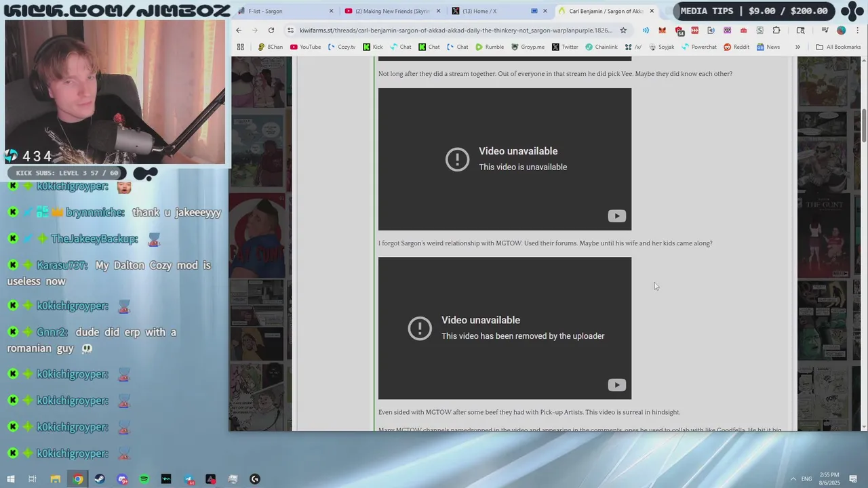Close the Home / X tab
The height and width of the screenshot is (488, 868).
coord(545,11)
